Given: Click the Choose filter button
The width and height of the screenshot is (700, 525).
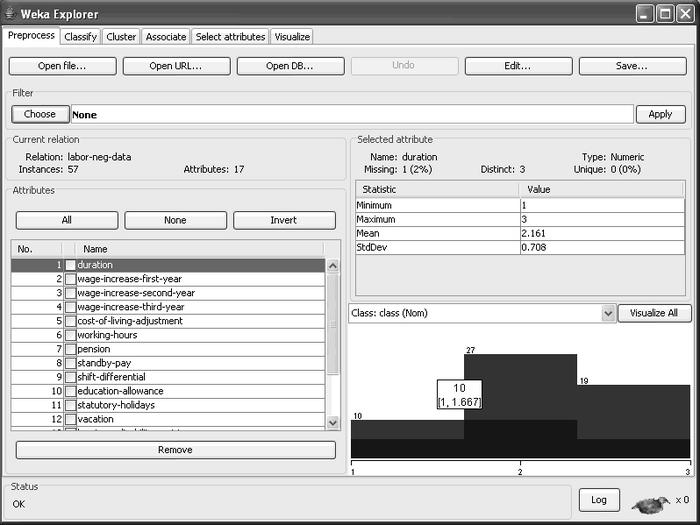Looking at the screenshot, I should click(40, 114).
